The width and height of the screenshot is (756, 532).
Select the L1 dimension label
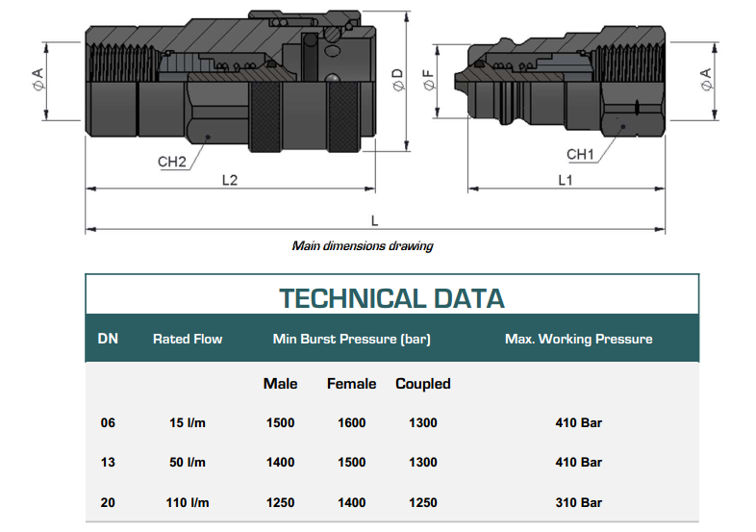(x=566, y=180)
